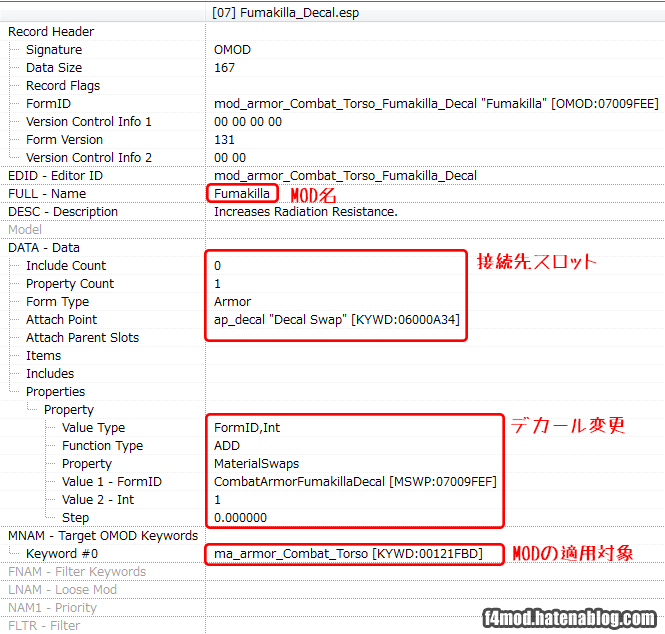This screenshot has width=665, height=634.
Task: Click the CombatArmorFumakillaDecal MSWP value
Action: click(355, 482)
